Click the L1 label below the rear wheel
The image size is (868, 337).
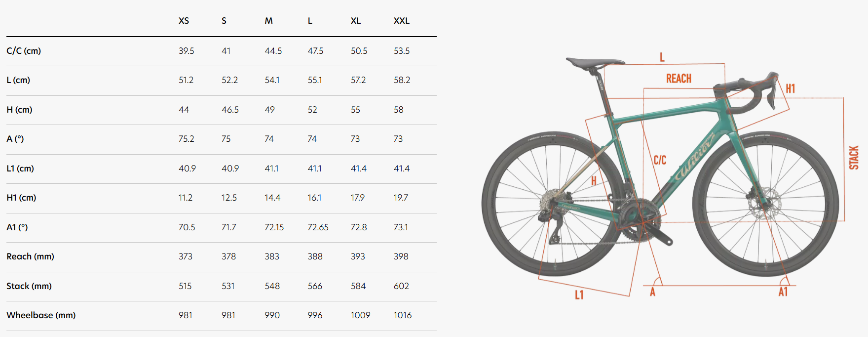(x=579, y=295)
